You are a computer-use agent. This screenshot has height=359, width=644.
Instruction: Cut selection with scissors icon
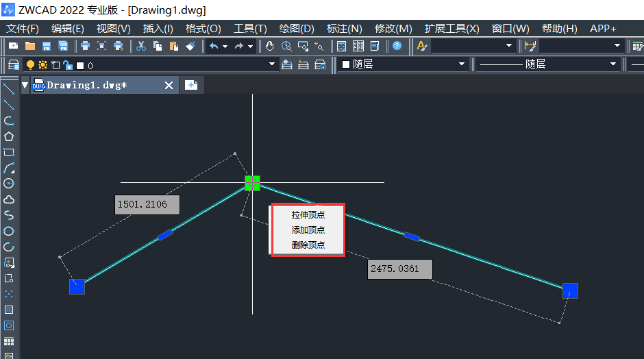pyautogui.click(x=141, y=46)
